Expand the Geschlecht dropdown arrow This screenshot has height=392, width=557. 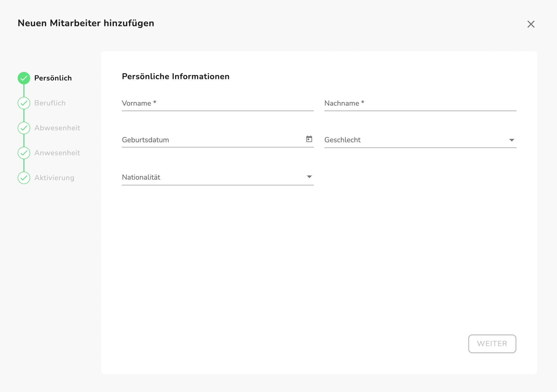tap(512, 140)
